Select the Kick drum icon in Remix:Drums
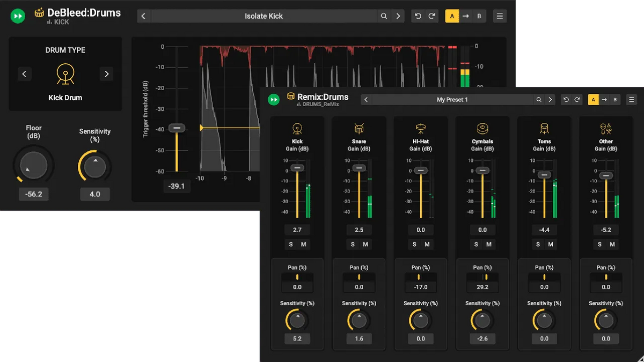The width and height of the screenshot is (644, 362). pyautogui.click(x=297, y=128)
